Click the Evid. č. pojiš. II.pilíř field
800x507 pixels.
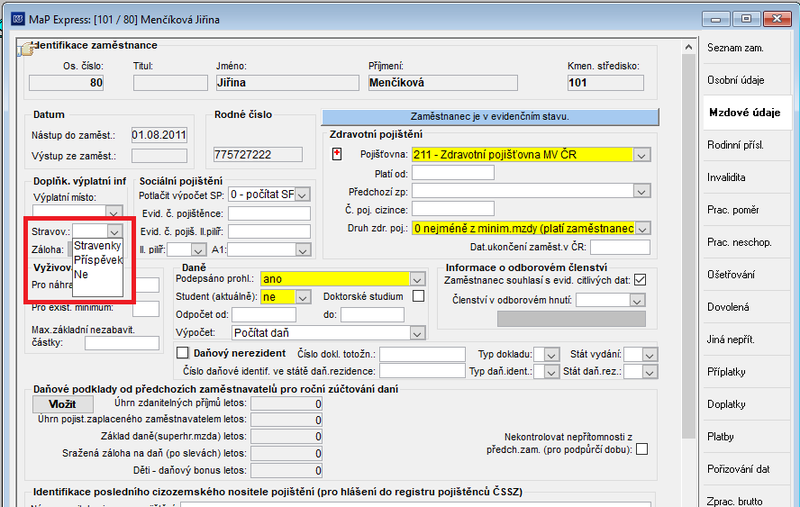tap(269, 232)
